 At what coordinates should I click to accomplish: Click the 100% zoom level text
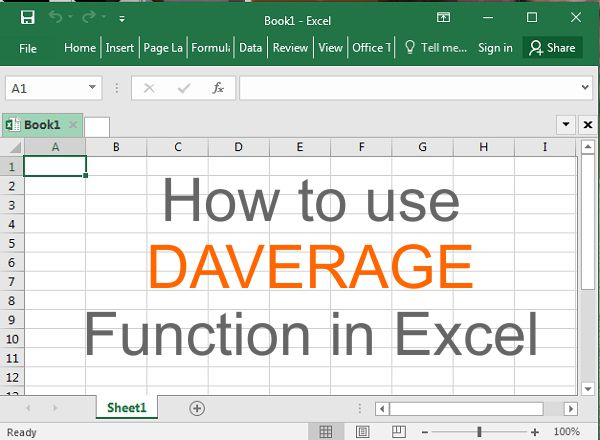566,432
